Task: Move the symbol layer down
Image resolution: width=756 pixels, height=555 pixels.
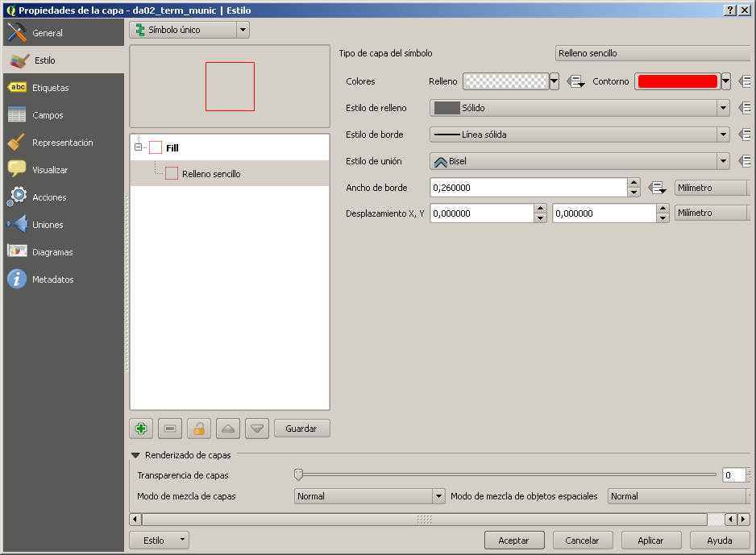Action: 257,429
